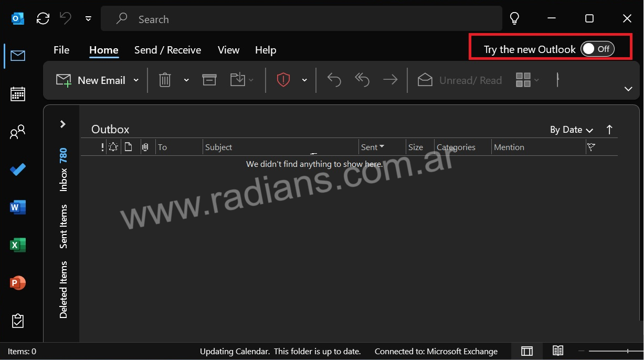
Task: Toggle the Try the new Outlook switch
Action: (x=597, y=49)
